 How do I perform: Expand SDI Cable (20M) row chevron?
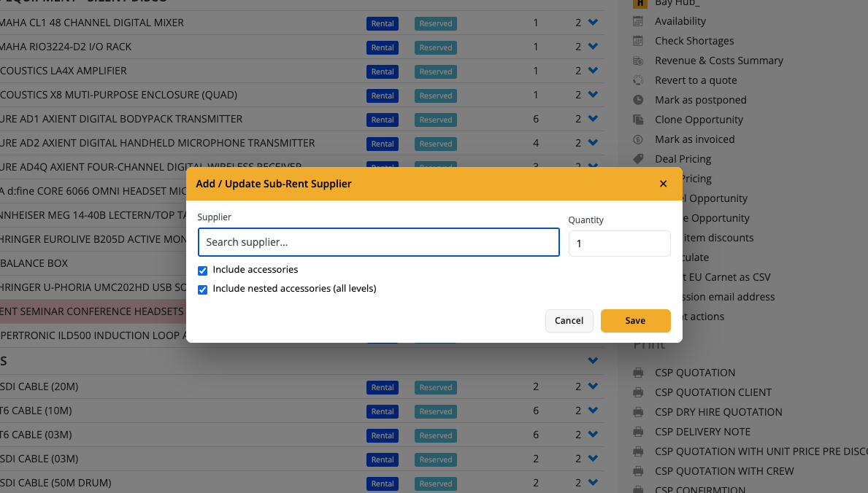593,387
